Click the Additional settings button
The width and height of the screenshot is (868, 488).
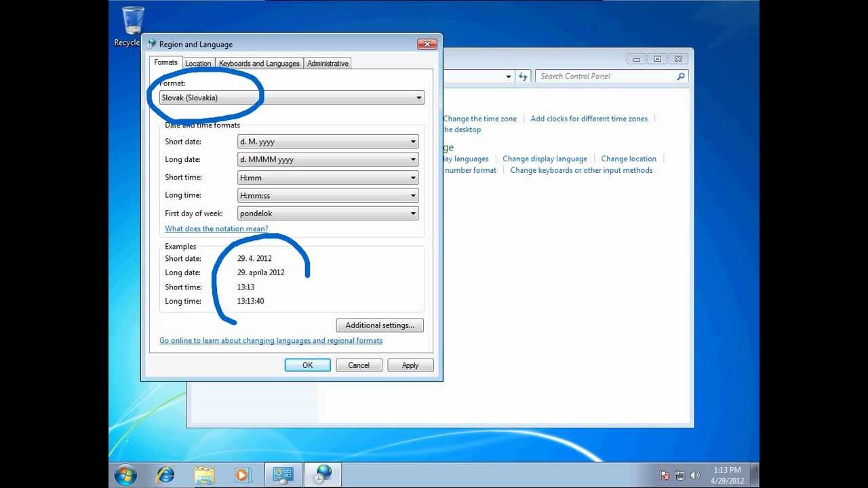coord(380,325)
